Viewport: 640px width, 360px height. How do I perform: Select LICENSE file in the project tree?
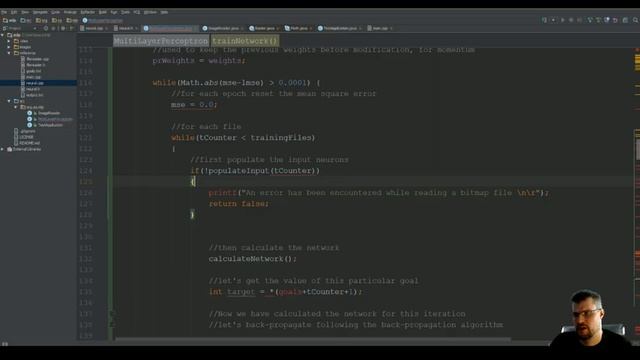coord(26,137)
